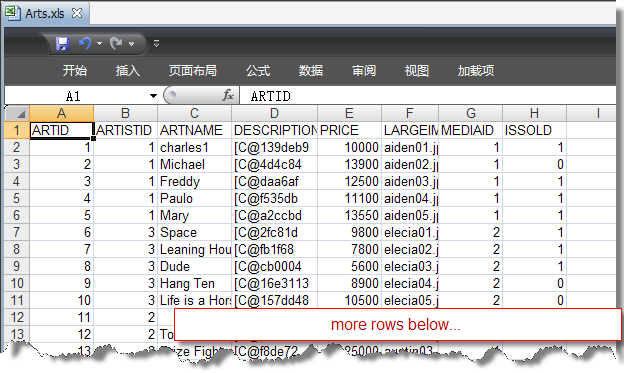The image size is (624, 373).
Task: Open the 数据 ribbon tab
Action: click(311, 71)
